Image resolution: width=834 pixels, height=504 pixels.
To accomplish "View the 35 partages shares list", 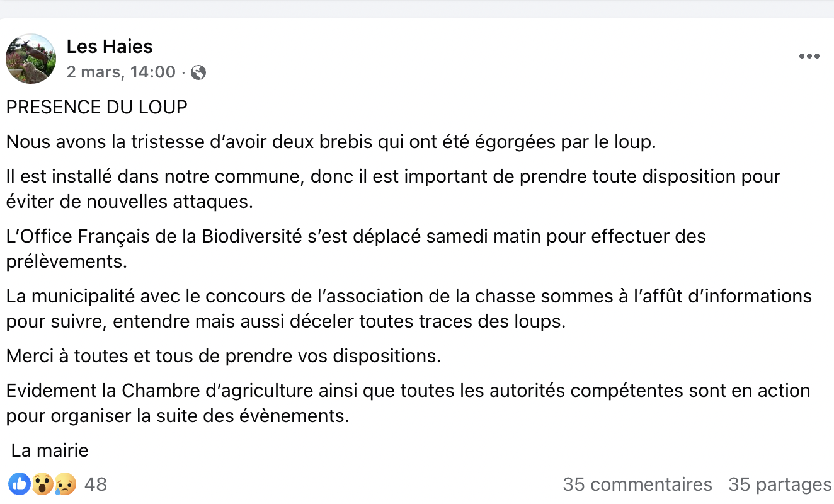I will [x=780, y=484].
